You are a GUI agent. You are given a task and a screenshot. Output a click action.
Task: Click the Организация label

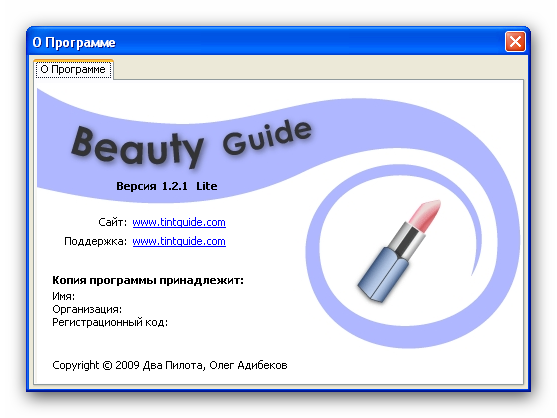(87, 309)
